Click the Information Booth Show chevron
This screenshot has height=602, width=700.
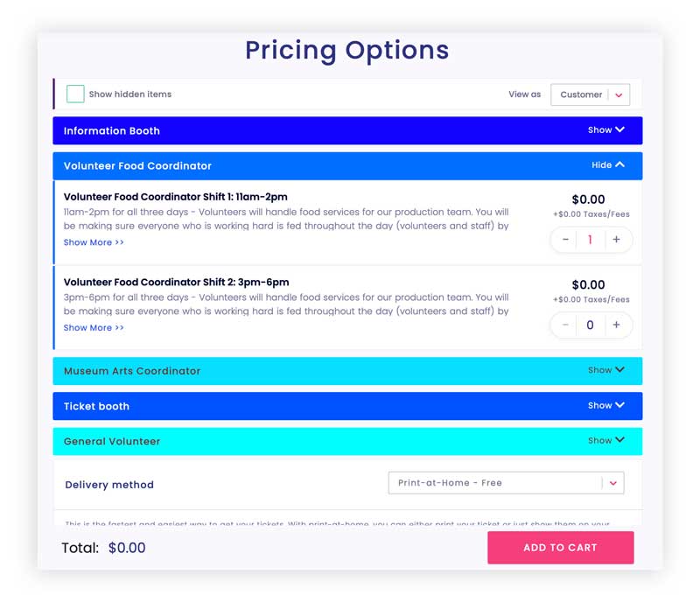(619, 129)
